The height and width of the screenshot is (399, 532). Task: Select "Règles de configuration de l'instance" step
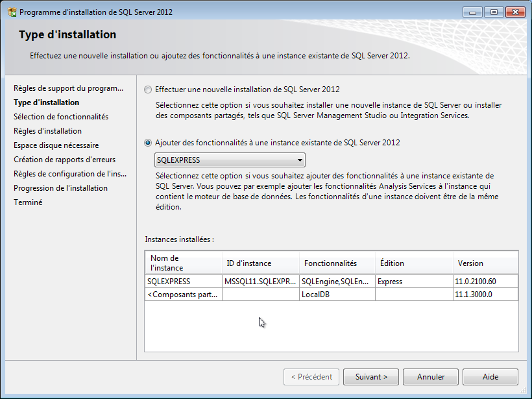point(69,173)
